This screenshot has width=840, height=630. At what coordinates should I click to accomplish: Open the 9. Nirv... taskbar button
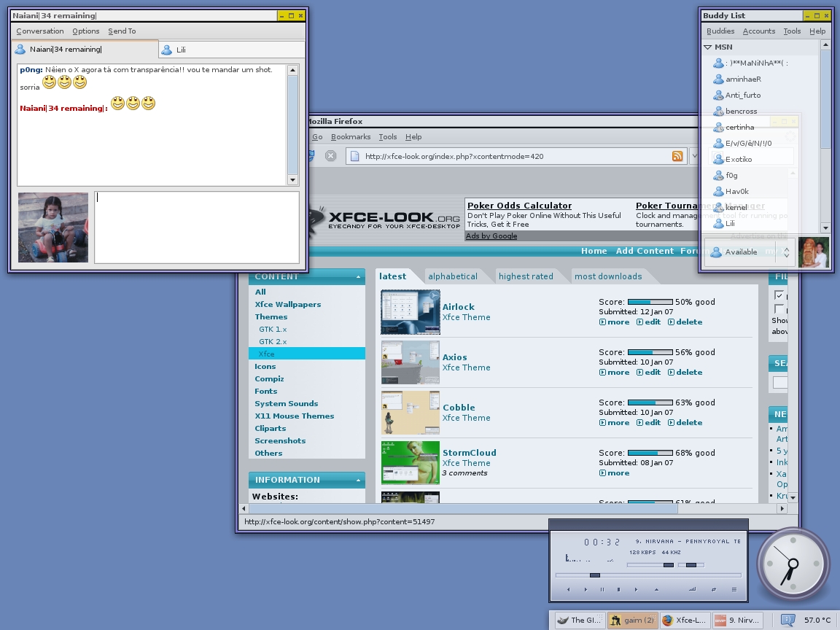(737, 620)
